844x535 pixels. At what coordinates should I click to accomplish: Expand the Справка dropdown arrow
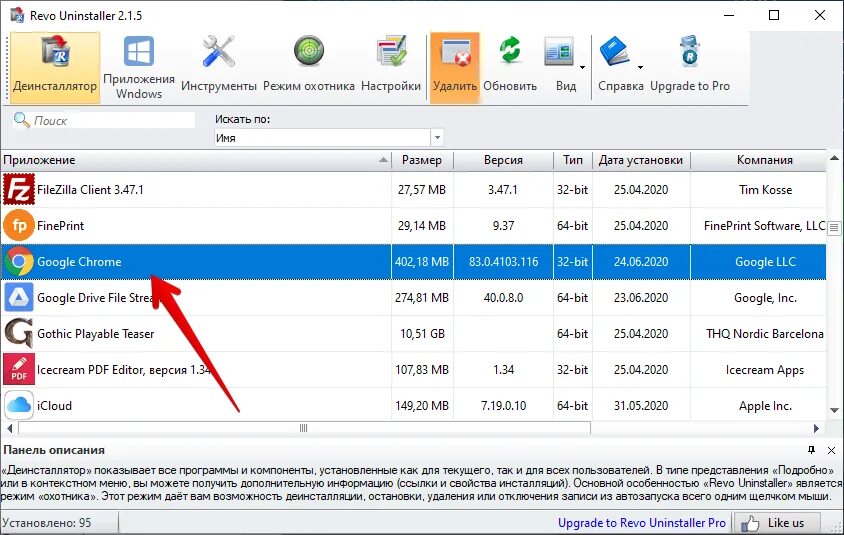tap(640, 67)
